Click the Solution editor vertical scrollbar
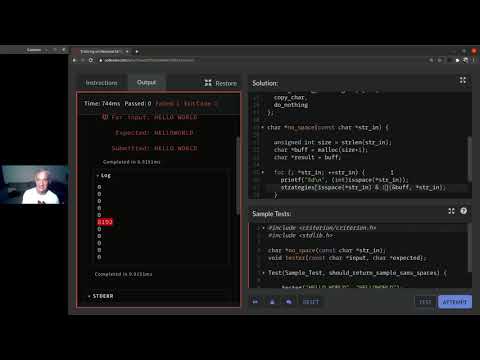The height and width of the screenshot is (360, 480). [469, 158]
